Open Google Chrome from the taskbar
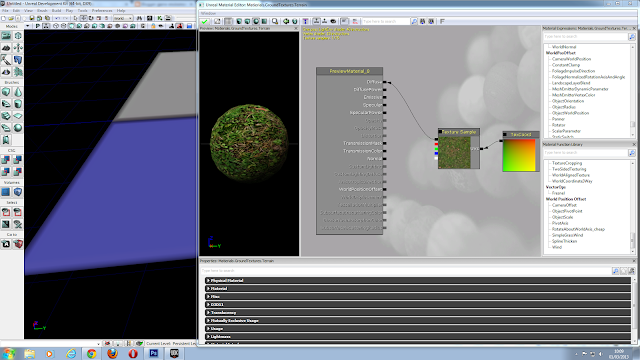 92,353
